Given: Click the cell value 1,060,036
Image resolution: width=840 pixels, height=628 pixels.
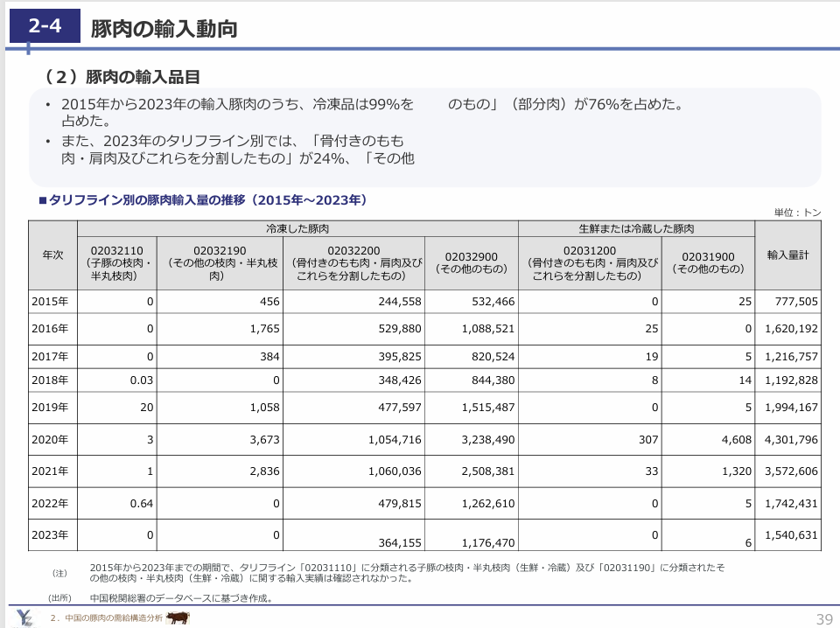Looking at the screenshot, I should pyautogui.click(x=395, y=471).
